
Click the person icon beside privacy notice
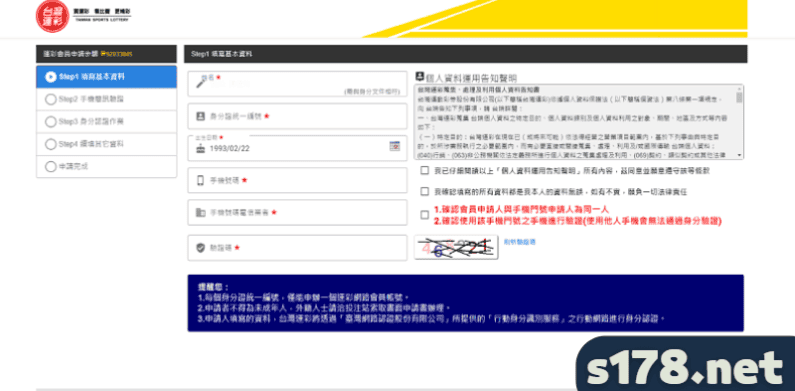[x=419, y=76]
